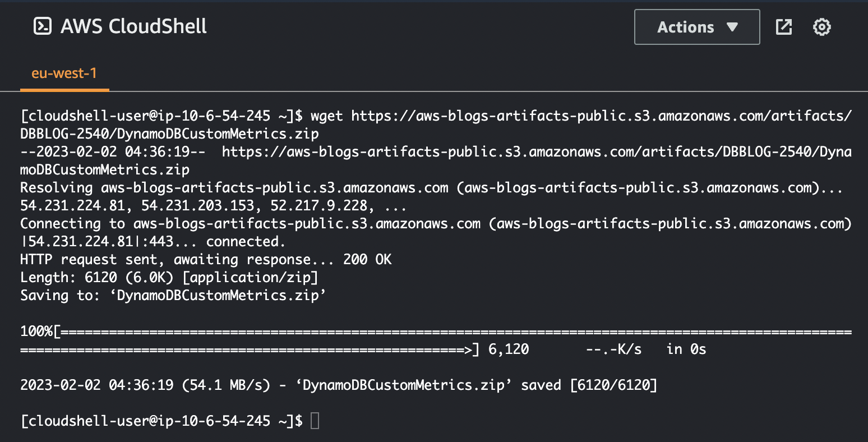Expand Actions to view download options
The width and height of the screenshot is (868, 442).
[697, 26]
